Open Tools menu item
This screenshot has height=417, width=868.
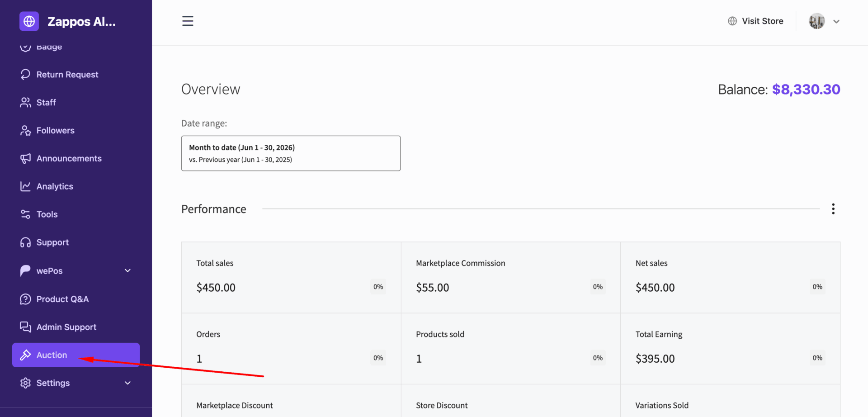click(x=76, y=214)
